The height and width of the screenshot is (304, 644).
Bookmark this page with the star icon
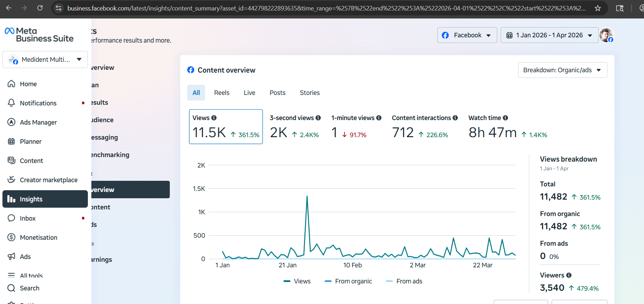tap(598, 8)
